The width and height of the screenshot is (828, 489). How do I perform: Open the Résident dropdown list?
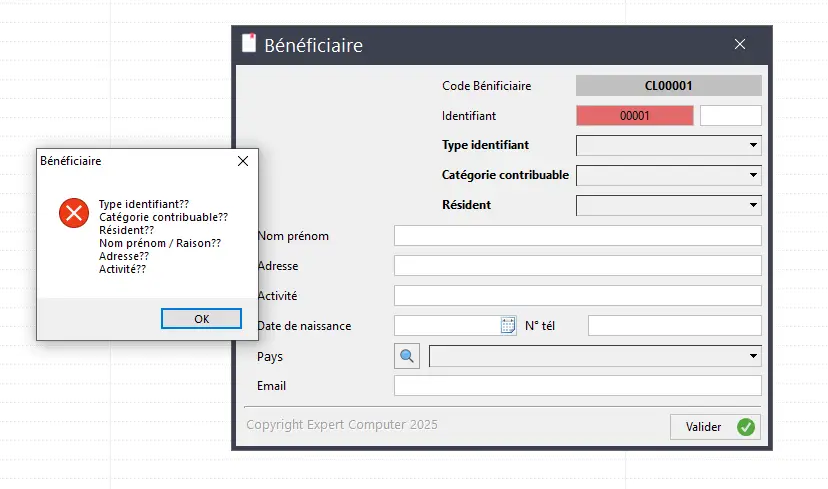click(668, 206)
